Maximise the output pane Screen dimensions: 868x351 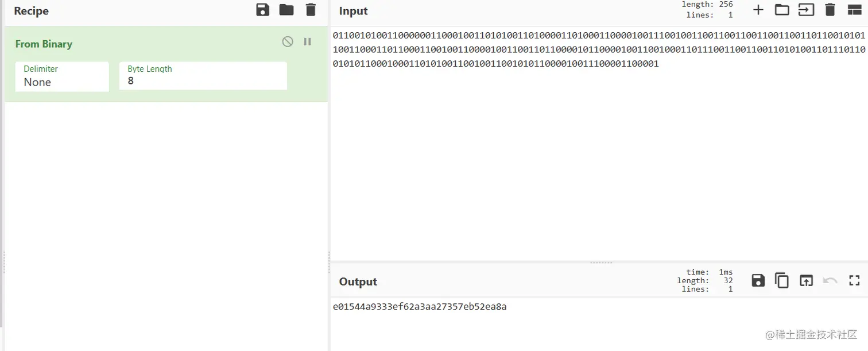[x=854, y=280]
